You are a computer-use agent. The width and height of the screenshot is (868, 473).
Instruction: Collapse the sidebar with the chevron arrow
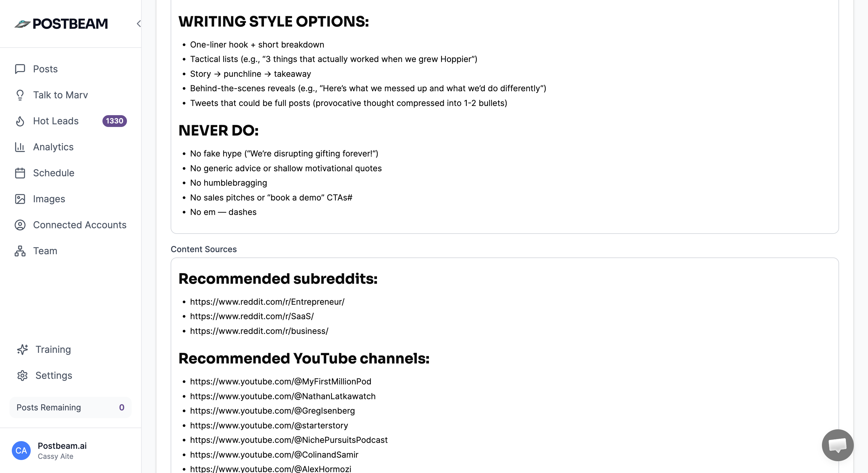(138, 24)
